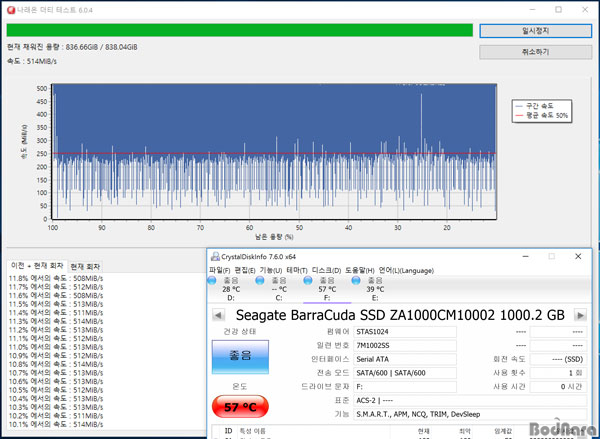Click the 11.0% 에서의 속도 : 513MiB/s log row
This screenshot has height=439, width=600.
pyautogui.click(x=56, y=347)
